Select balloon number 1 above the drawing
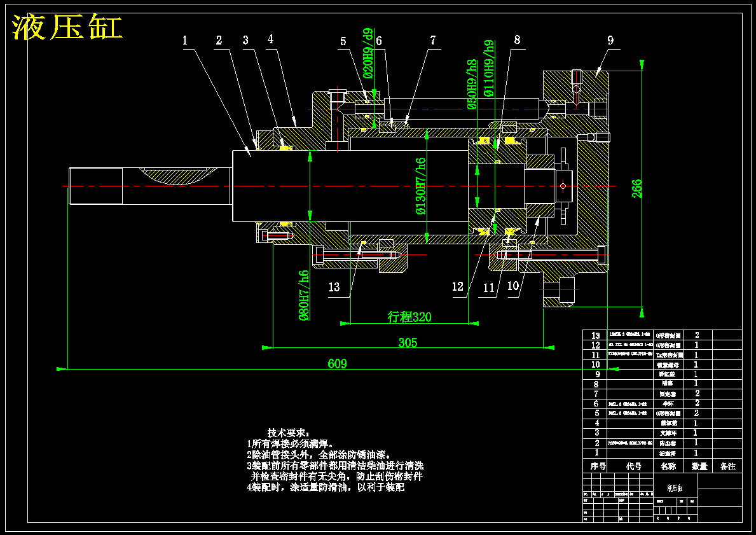Image resolution: width=756 pixels, height=535 pixels. coord(185,41)
